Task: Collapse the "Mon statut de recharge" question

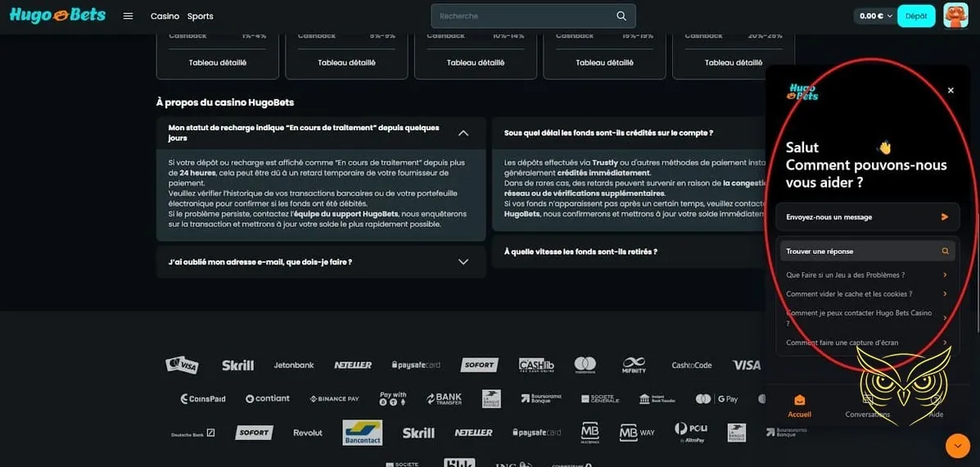Action: 463,133
